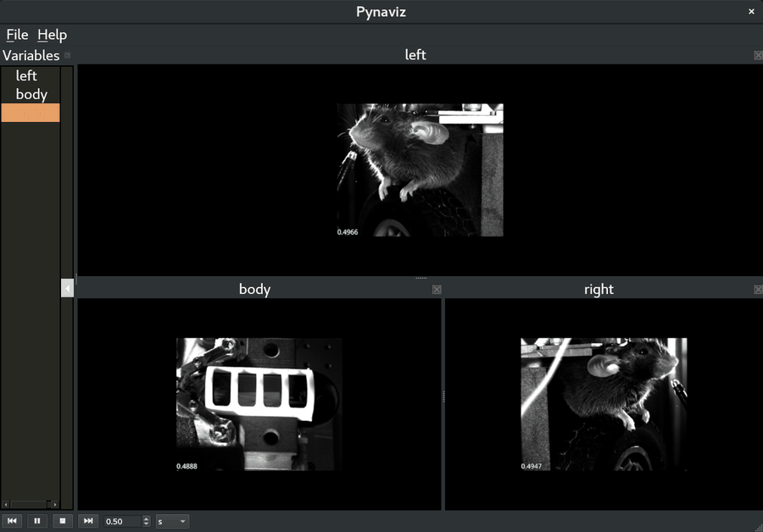
Task: Click the skip-to-start playback button
Action: 12,521
